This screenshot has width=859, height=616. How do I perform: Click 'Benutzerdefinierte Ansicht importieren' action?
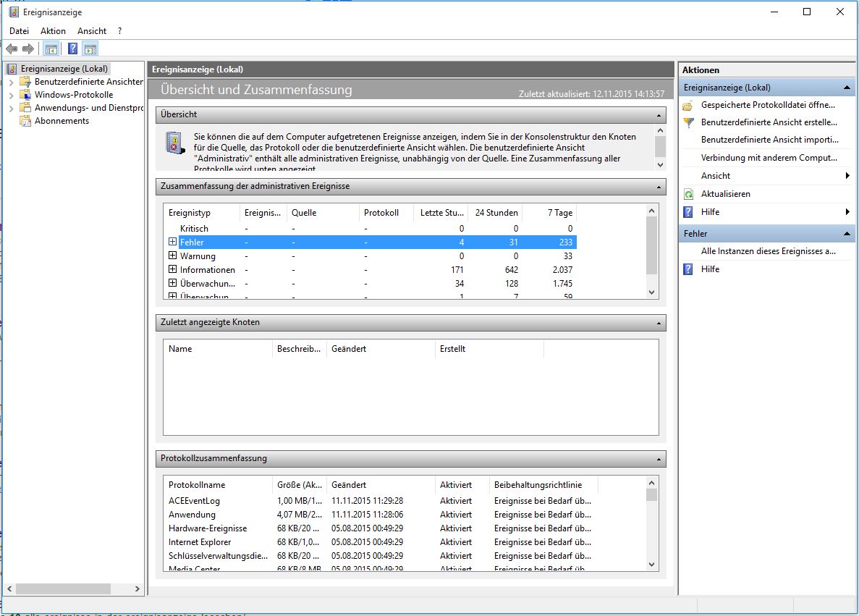coord(769,140)
